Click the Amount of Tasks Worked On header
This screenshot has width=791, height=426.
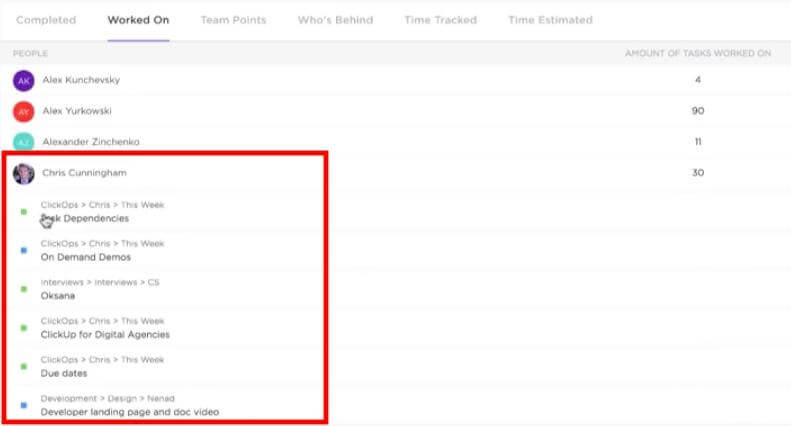697,53
